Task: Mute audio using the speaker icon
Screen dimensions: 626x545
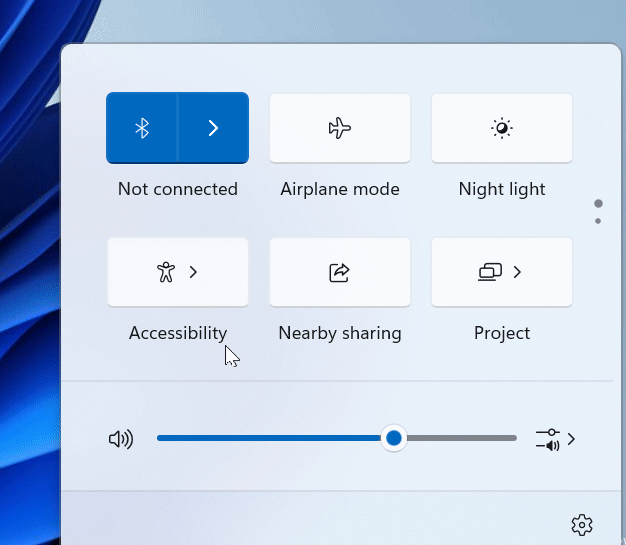Action: [121, 439]
